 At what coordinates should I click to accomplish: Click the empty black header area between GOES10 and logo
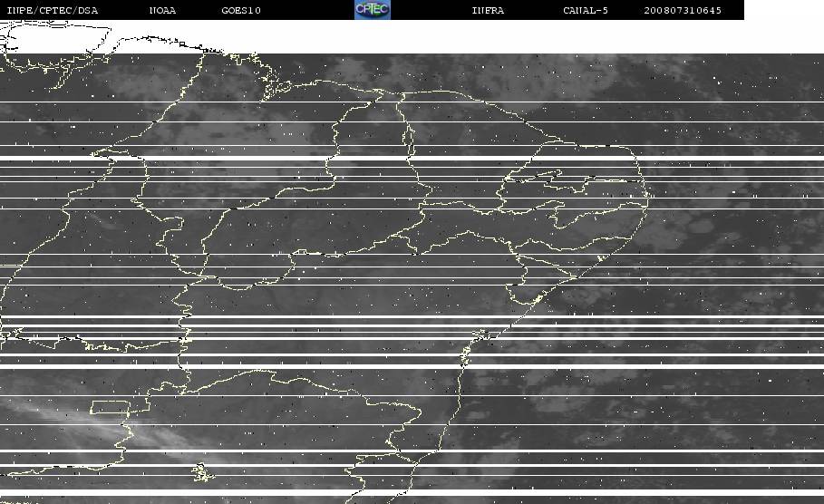307,10
